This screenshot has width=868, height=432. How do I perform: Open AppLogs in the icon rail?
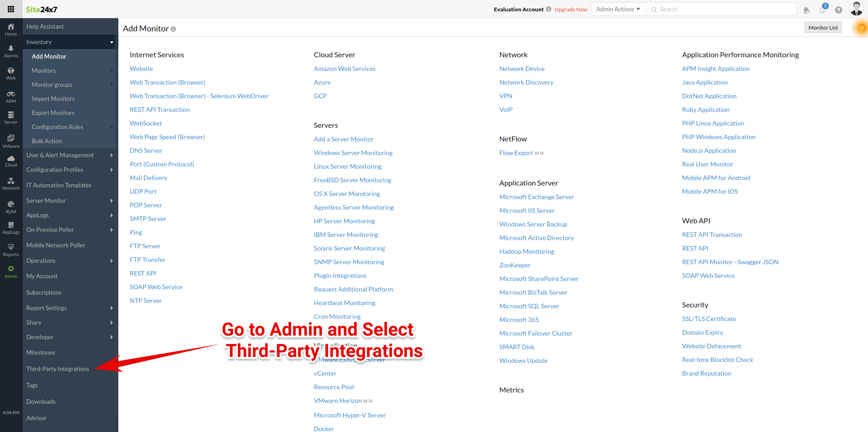pyautogui.click(x=11, y=228)
